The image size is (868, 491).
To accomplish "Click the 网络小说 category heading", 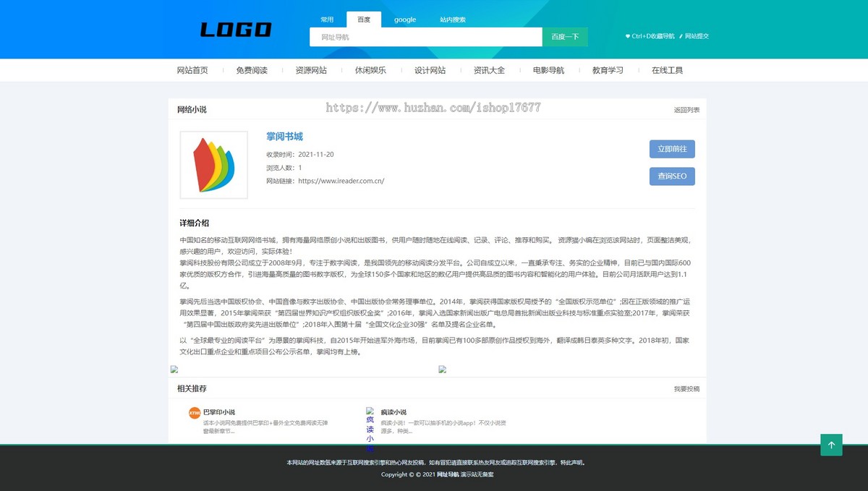I will [x=192, y=110].
